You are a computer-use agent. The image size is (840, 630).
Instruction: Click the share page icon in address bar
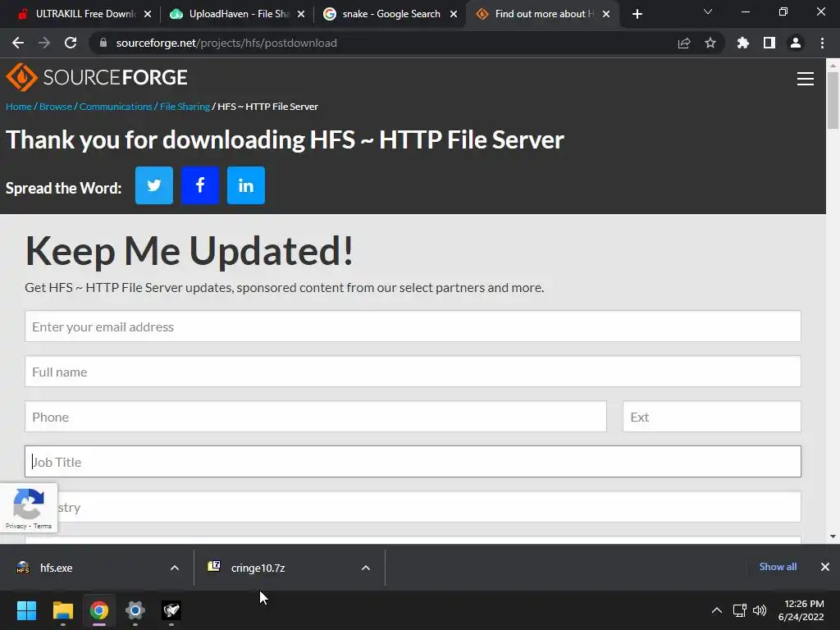click(684, 43)
